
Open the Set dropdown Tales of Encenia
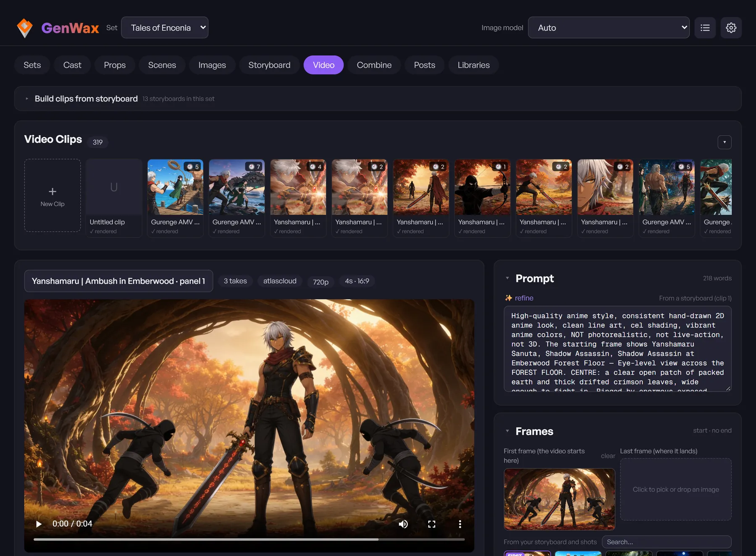(x=165, y=28)
